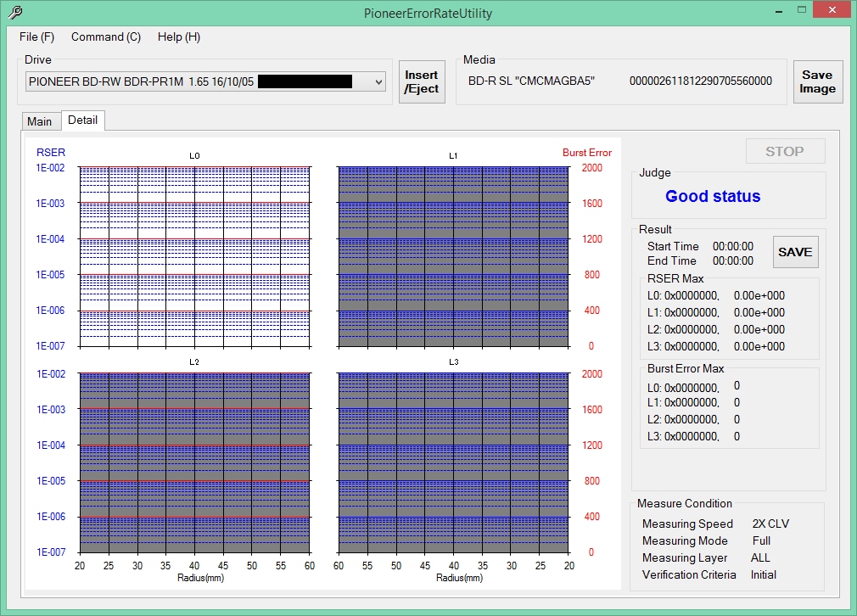The image size is (857, 616).
Task: Click the BD-R SL media ID text
Action: pos(532,81)
